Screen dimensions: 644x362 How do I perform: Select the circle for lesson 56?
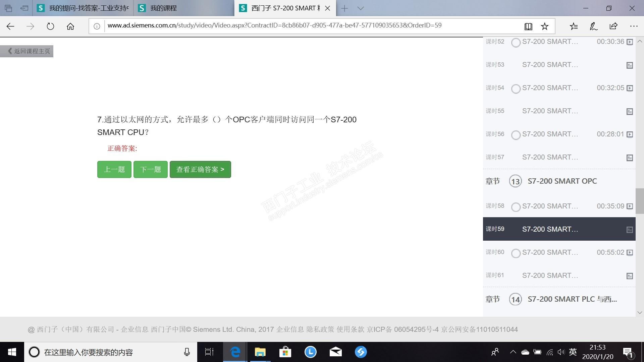pos(516,135)
